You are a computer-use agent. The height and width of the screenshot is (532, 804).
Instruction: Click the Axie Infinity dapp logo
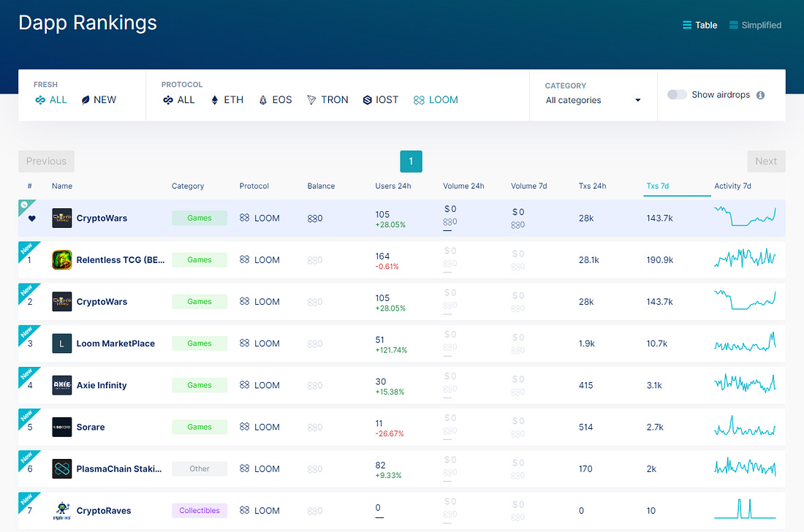point(62,385)
